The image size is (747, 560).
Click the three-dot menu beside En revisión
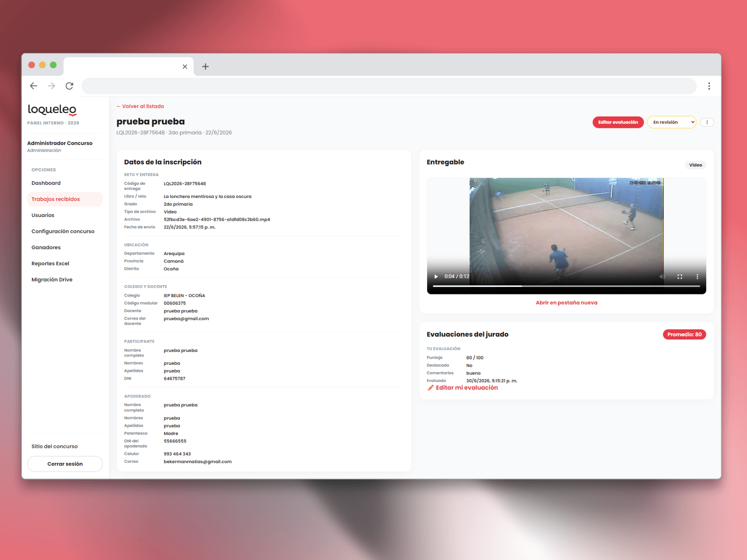click(x=707, y=122)
